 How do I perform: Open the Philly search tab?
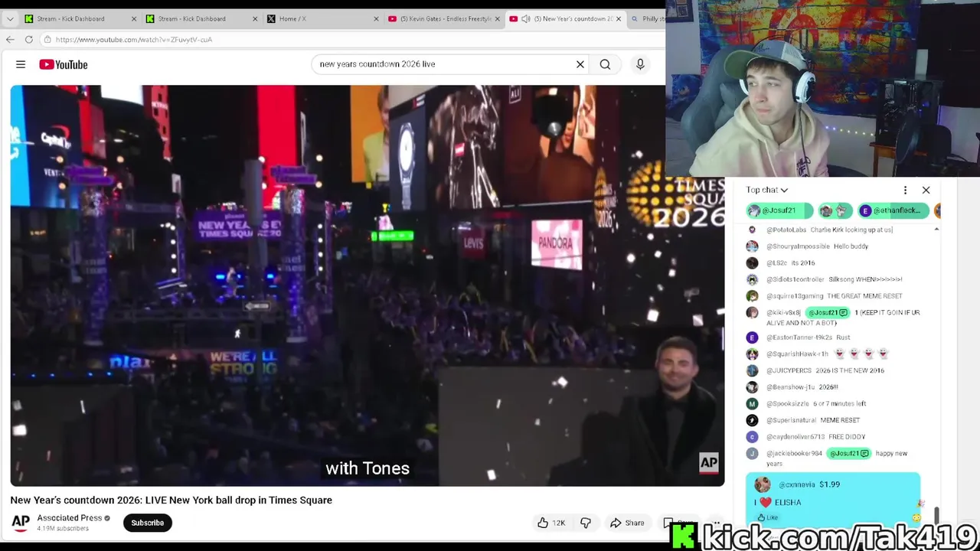pyautogui.click(x=647, y=18)
